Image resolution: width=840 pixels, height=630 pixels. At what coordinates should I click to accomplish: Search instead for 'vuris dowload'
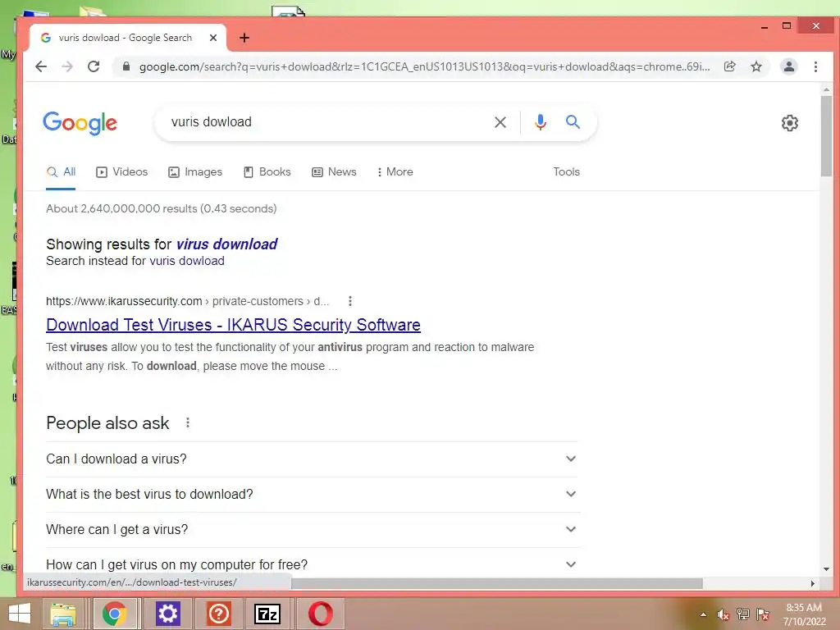pyautogui.click(x=187, y=261)
